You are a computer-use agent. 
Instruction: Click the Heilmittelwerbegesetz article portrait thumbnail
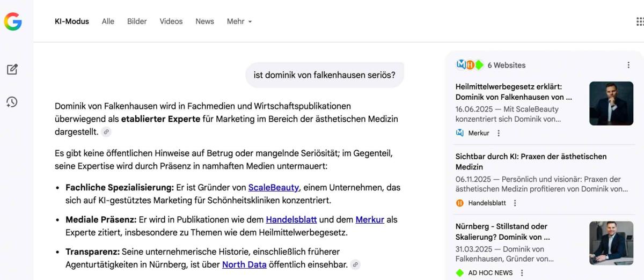[611, 104]
